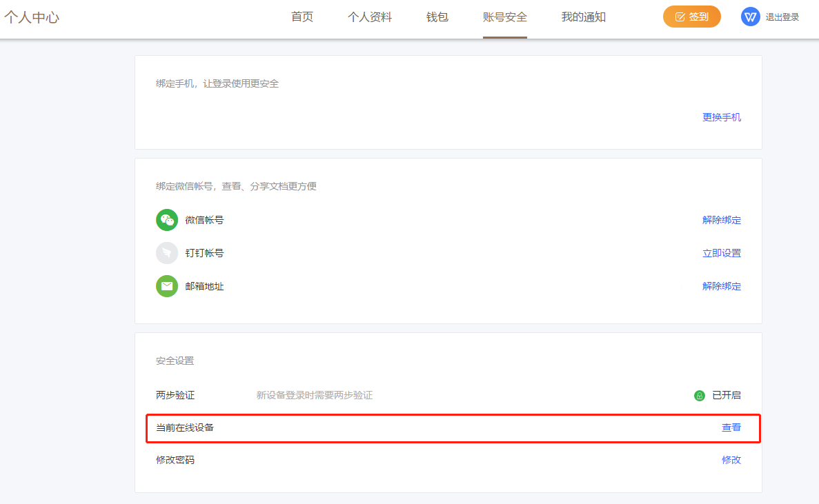Click the WeChat account green icon
819x504 pixels.
click(167, 220)
